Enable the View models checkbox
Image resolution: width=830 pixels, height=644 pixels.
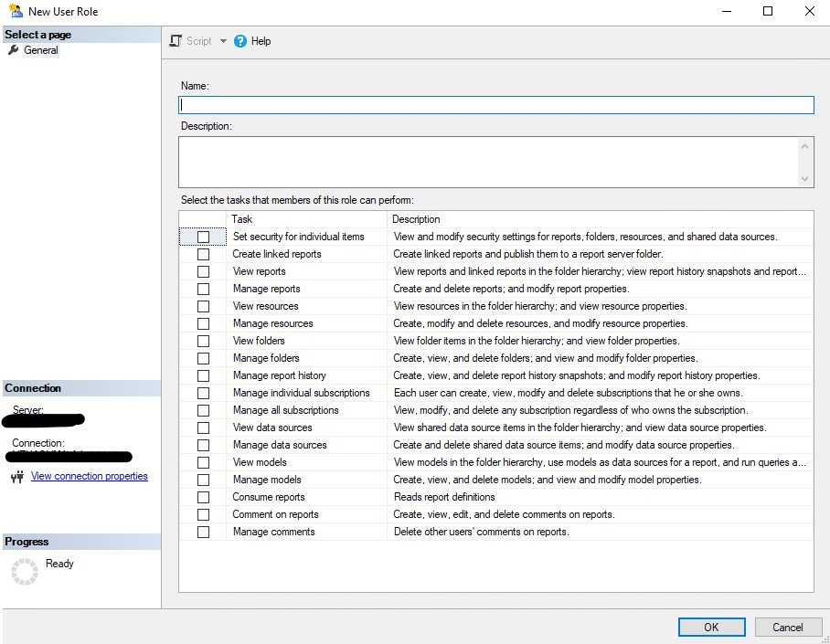point(203,462)
